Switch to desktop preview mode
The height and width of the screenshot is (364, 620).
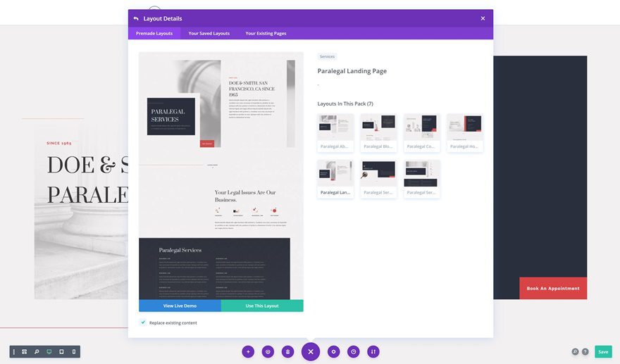pos(49,352)
